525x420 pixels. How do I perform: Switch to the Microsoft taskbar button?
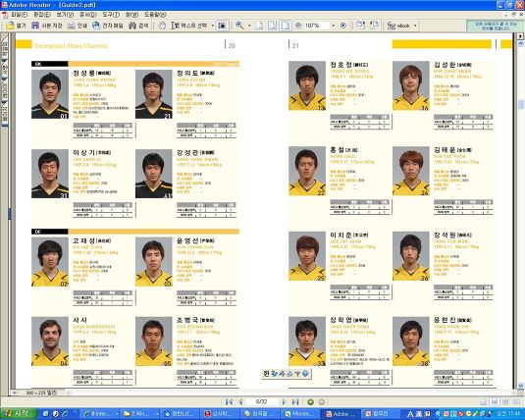click(300, 414)
